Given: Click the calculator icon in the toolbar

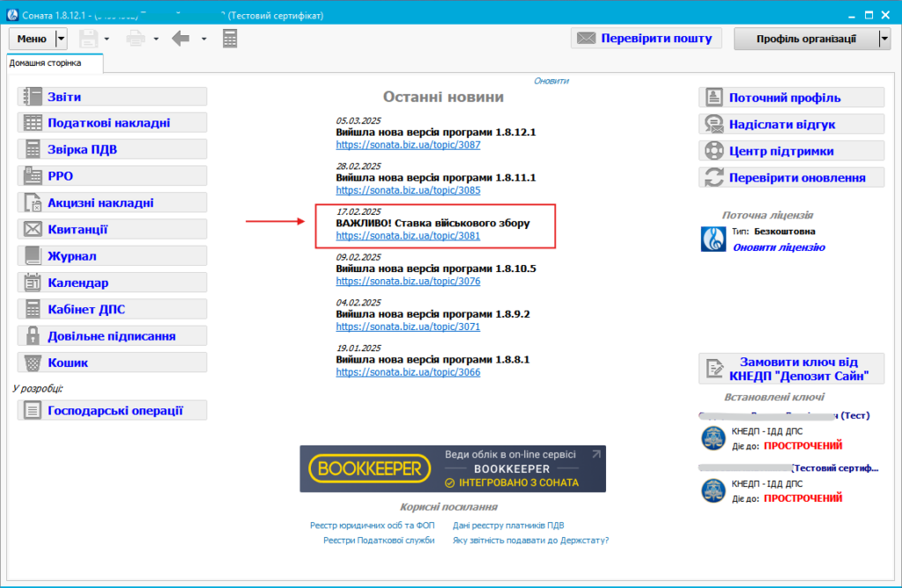Looking at the screenshot, I should point(230,39).
